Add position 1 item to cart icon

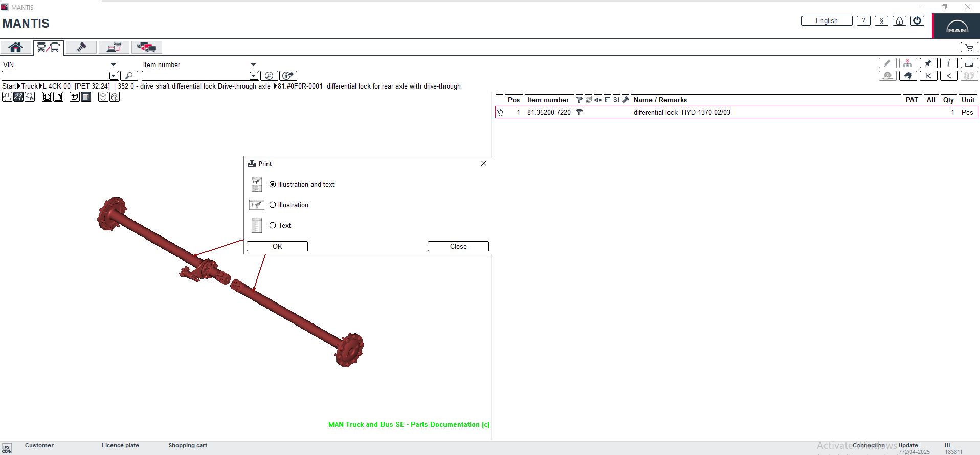[x=500, y=112]
